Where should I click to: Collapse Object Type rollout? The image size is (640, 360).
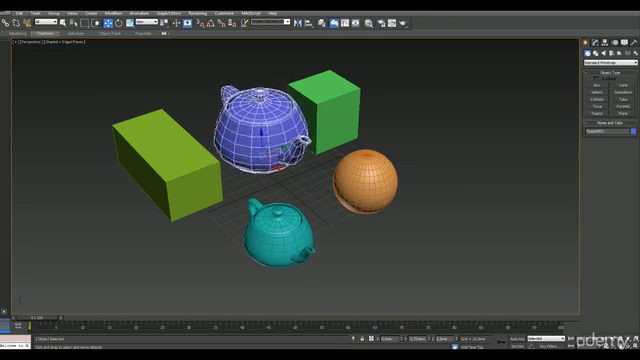[x=610, y=73]
